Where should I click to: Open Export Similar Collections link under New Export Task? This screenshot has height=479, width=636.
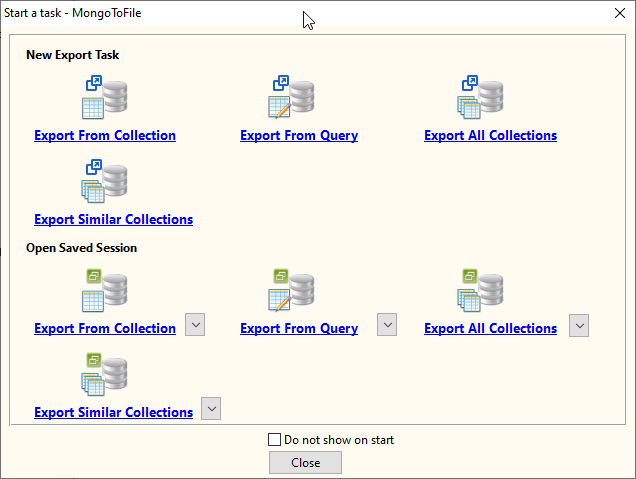pos(113,220)
